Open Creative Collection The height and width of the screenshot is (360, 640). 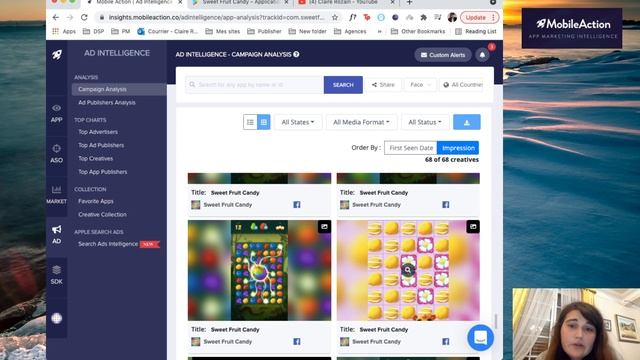(102, 215)
